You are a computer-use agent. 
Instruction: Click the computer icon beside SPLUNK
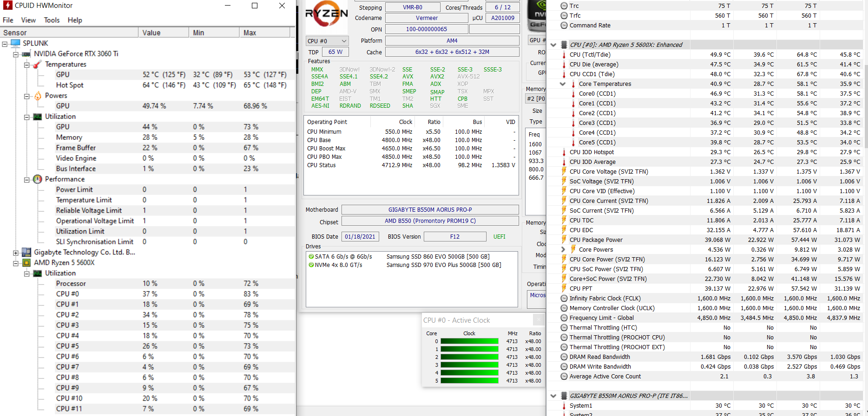[16, 43]
